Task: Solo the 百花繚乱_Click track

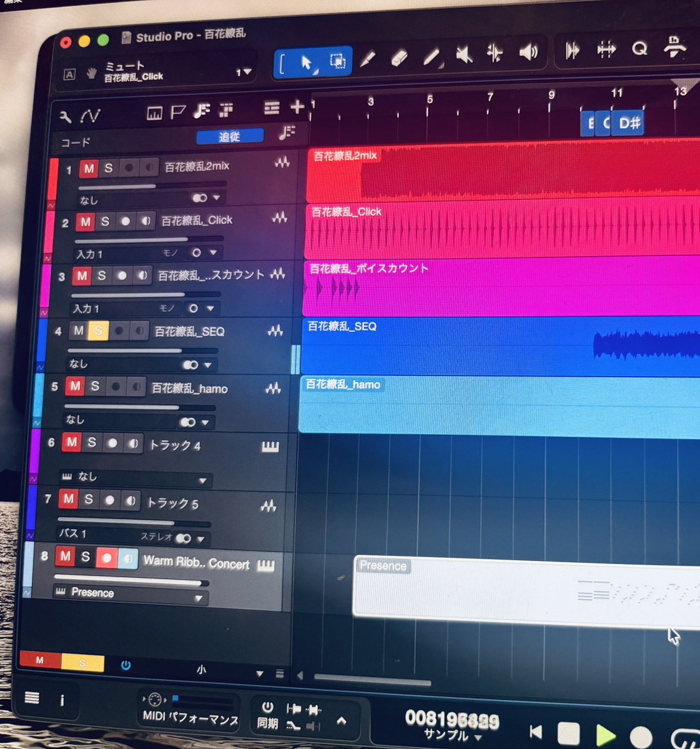Action: 105,222
